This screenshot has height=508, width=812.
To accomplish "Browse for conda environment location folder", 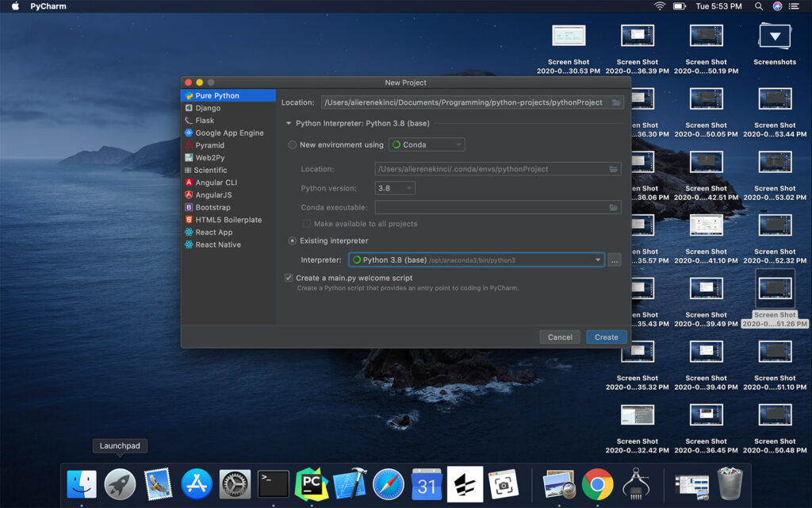I will 614,169.
